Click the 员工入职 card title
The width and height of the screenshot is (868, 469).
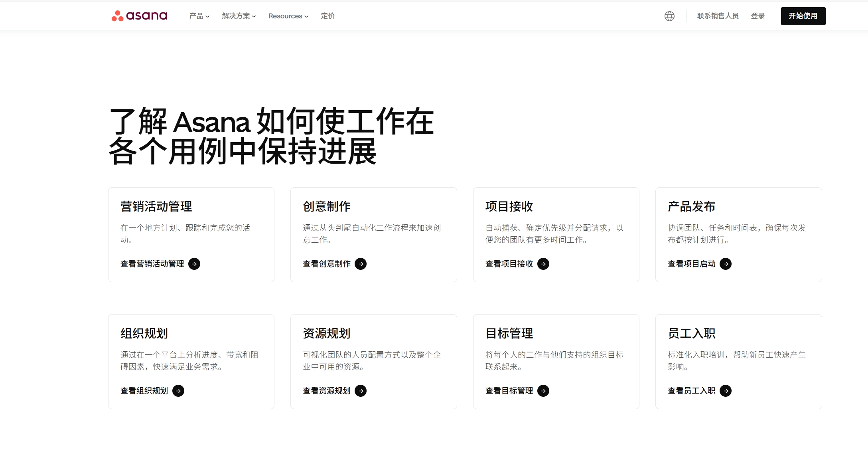click(x=692, y=333)
